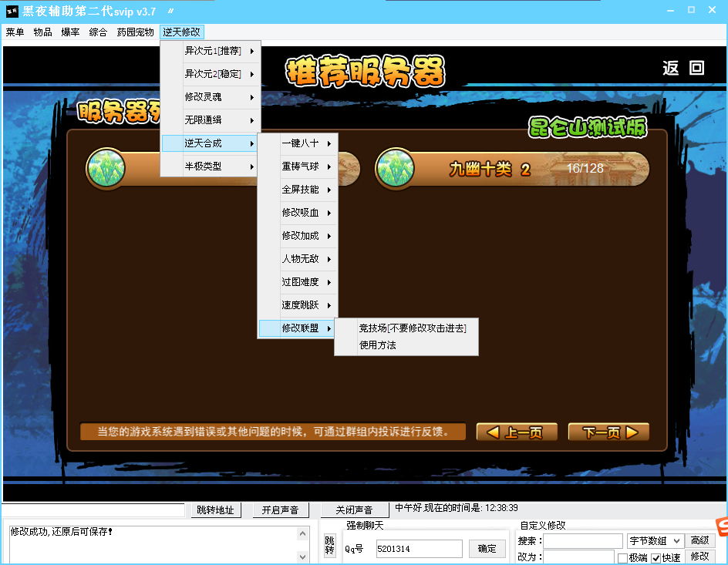Image resolution: width=728 pixels, height=565 pixels.
Task: Click the 昆仑山测试版 green logo
Action: [x=588, y=127]
